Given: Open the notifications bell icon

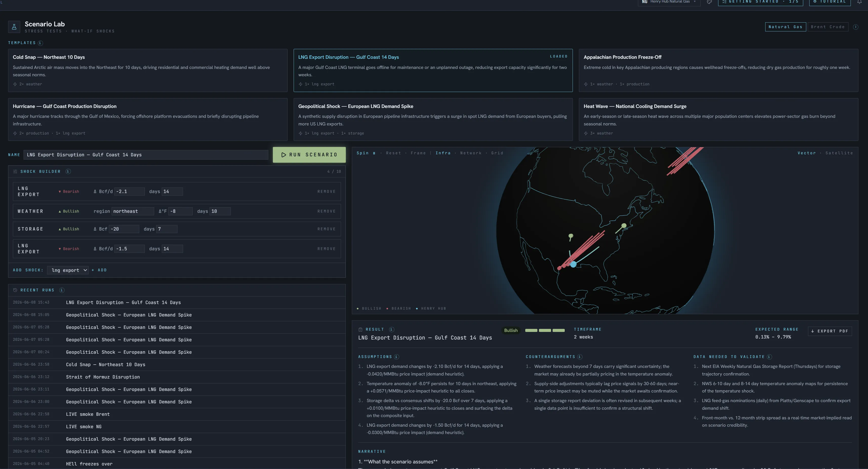Looking at the screenshot, I should pos(859,2).
